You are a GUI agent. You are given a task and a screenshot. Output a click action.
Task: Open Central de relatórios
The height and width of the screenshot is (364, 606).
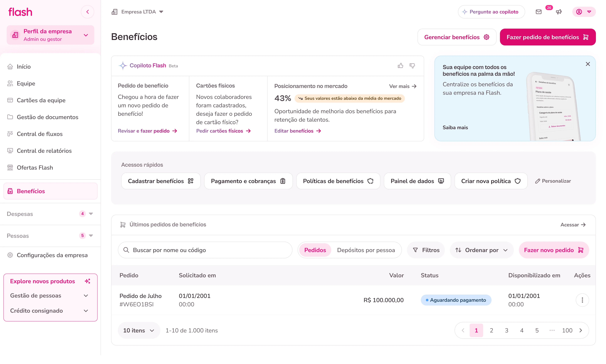(x=50, y=151)
